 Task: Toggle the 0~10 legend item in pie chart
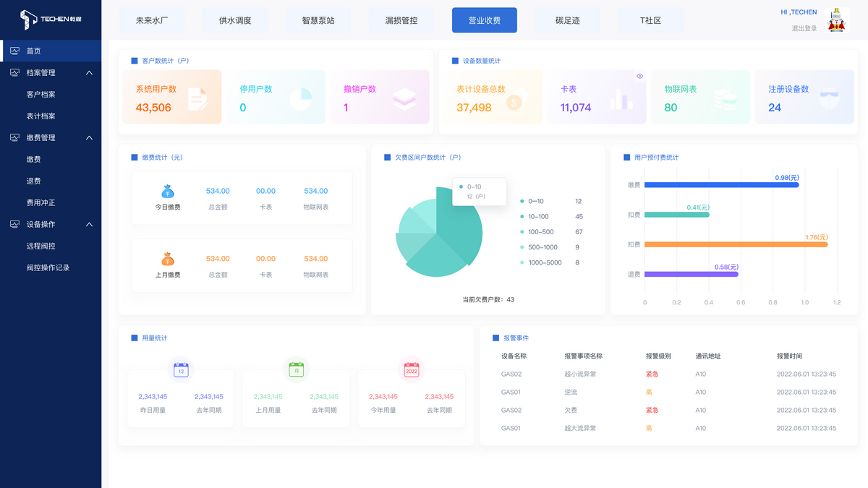point(535,201)
